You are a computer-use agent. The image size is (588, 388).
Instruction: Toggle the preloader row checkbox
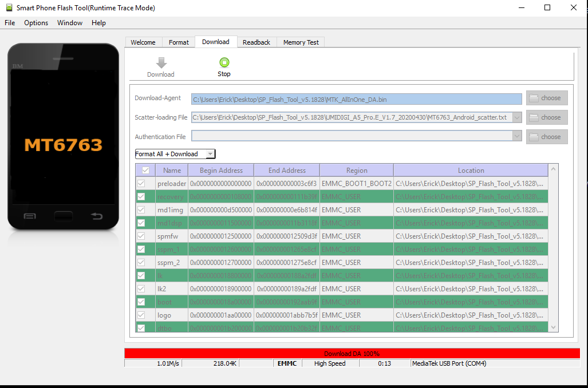click(x=141, y=183)
